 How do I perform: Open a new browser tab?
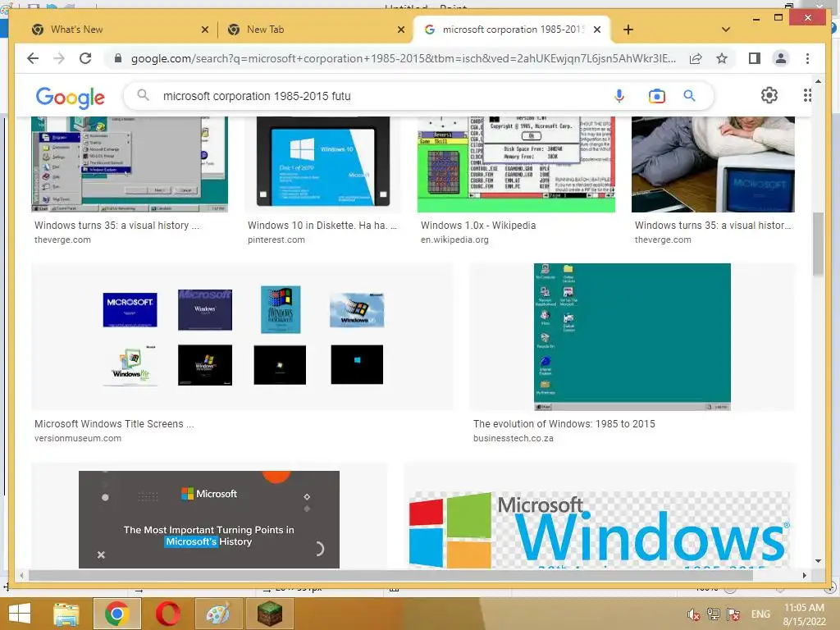[x=628, y=30]
